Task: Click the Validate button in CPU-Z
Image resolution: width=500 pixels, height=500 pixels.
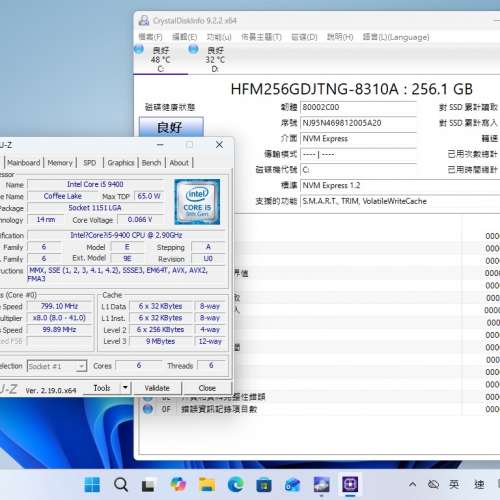Action: click(x=157, y=388)
